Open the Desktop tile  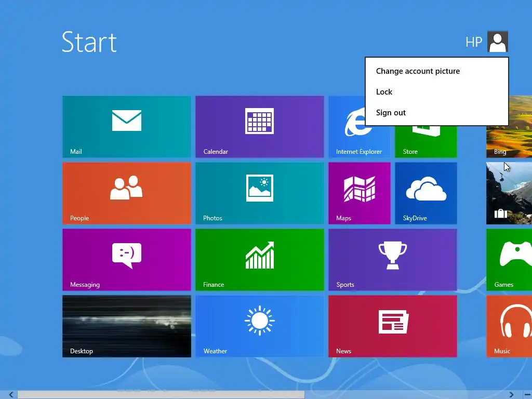(127, 326)
